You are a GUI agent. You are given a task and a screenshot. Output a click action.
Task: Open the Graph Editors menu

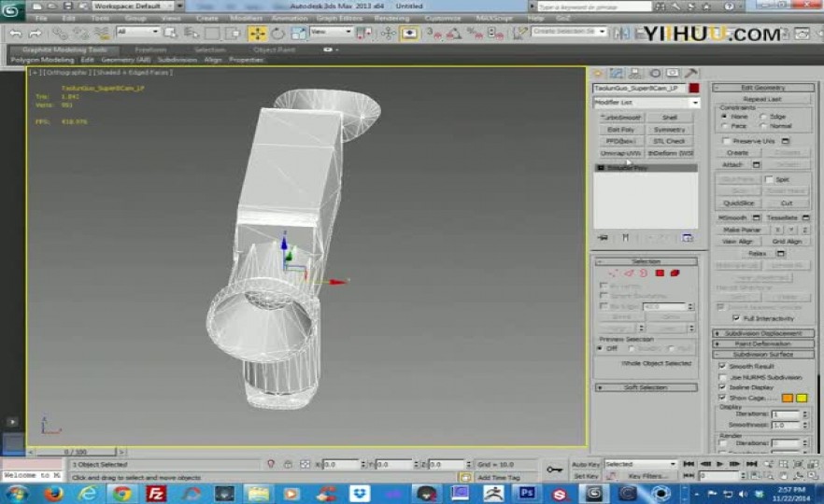tap(339, 18)
